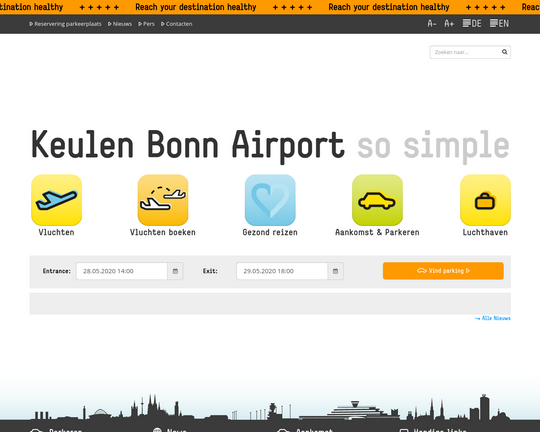Click the Entrance date field
The height and width of the screenshot is (432, 540).
pos(122,271)
